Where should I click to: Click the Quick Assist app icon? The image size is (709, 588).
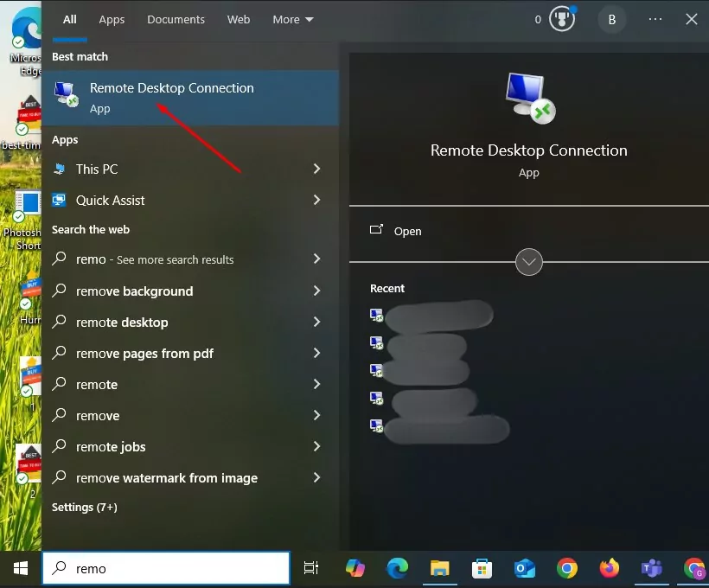(x=60, y=200)
